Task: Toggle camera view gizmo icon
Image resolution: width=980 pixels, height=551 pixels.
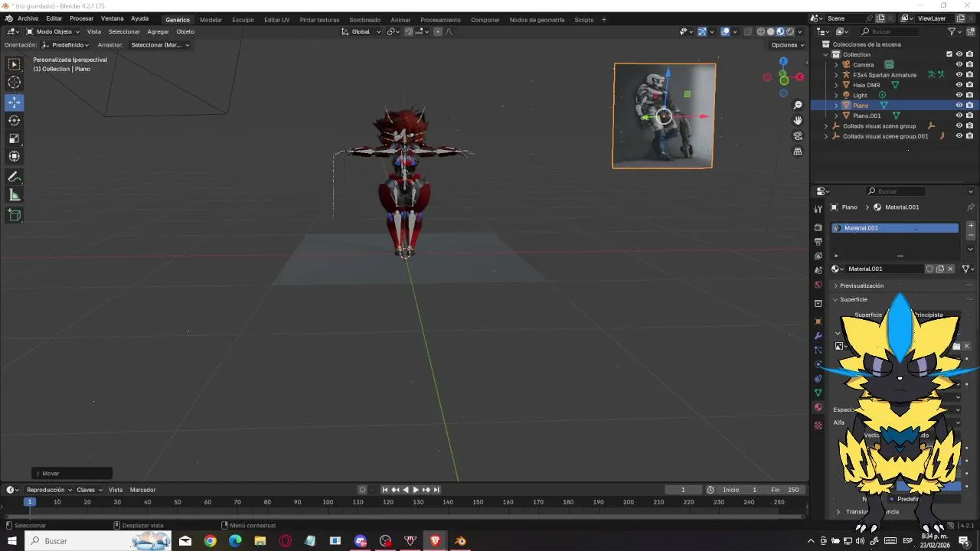Action: (x=798, y=136)
